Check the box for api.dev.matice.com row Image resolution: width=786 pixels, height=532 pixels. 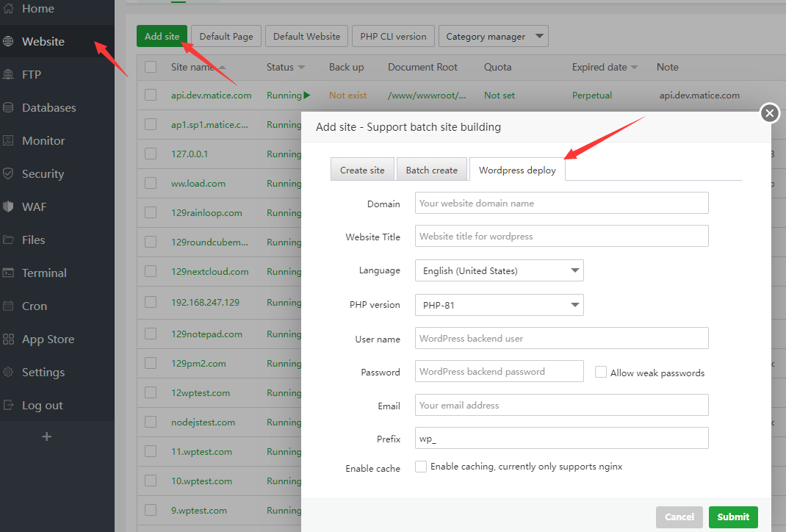(x=151, y=95)
